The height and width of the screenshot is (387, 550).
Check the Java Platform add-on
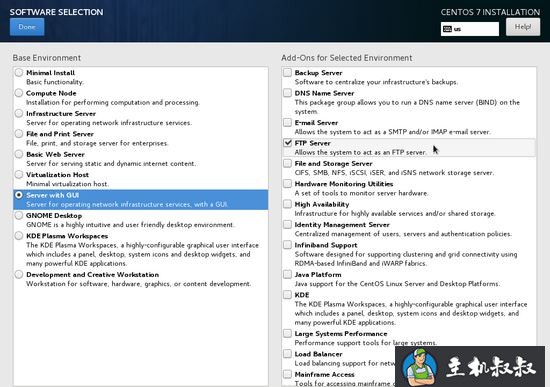click(288, 274)
